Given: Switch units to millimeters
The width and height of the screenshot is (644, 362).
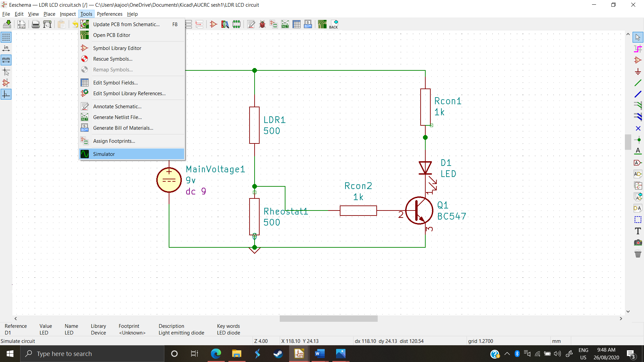Looking at the screenshot, I should click(6, 60).
